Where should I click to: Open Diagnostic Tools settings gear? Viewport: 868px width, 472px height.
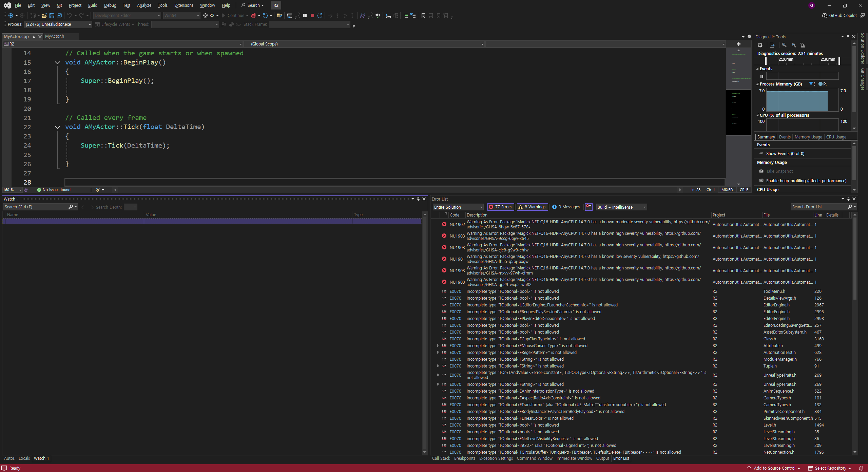point(760,45)
